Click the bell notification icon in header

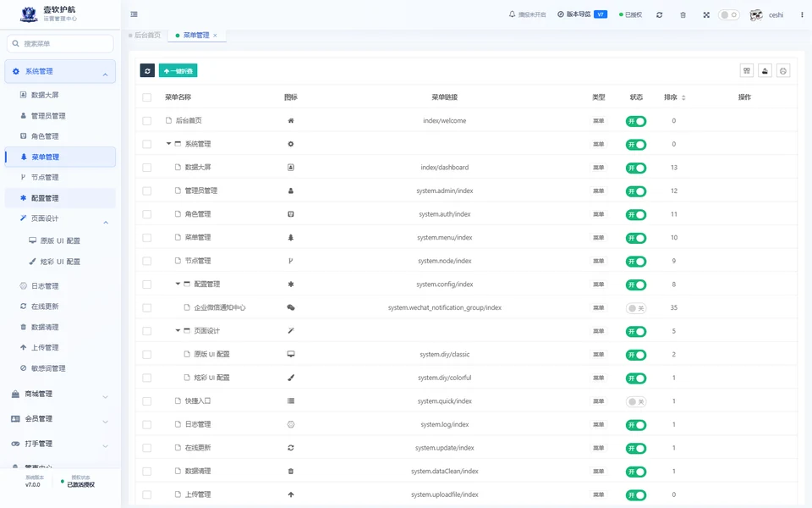pyautogui.click(x=513, y=14)
